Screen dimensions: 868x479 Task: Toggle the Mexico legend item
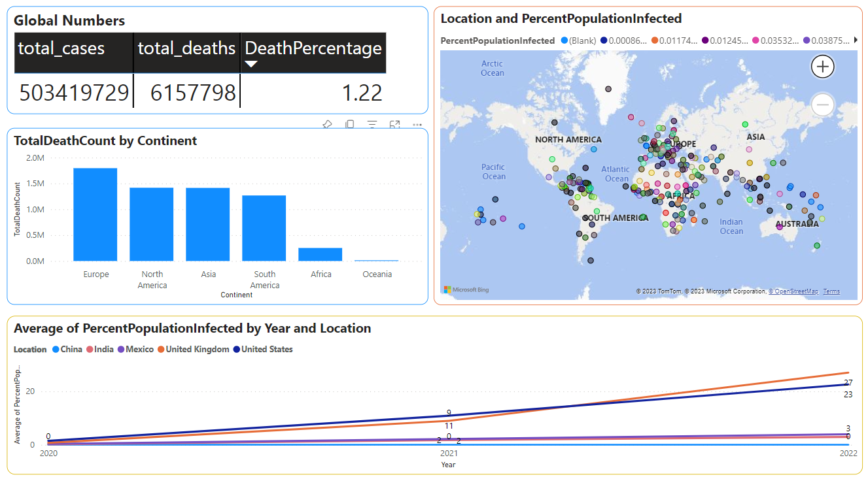click(135, 350)
